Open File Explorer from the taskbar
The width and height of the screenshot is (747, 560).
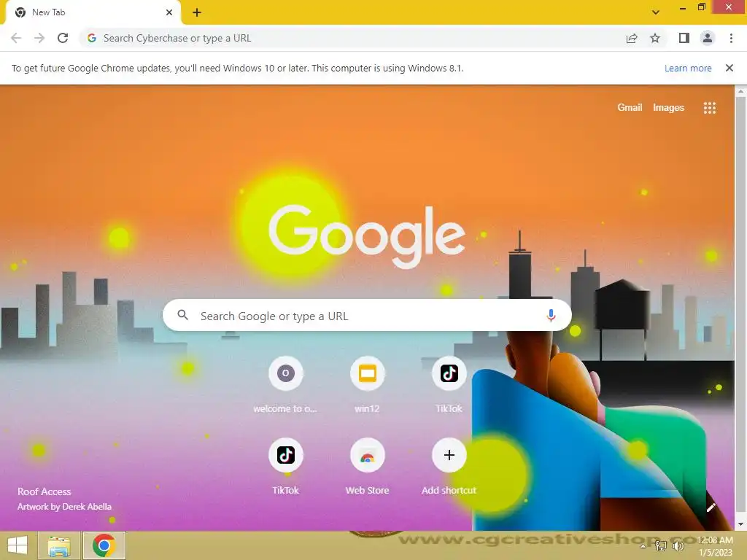coord(59,545)
